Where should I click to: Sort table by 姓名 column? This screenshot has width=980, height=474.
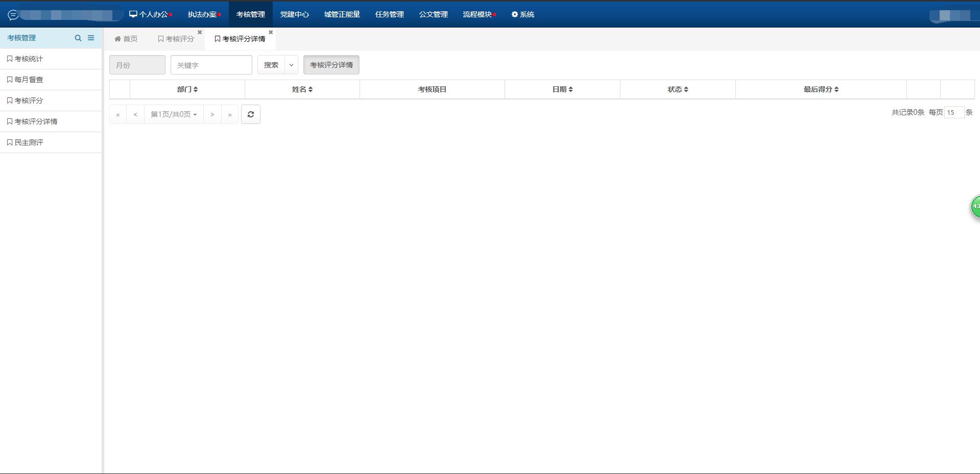click(x=302, y=89)
